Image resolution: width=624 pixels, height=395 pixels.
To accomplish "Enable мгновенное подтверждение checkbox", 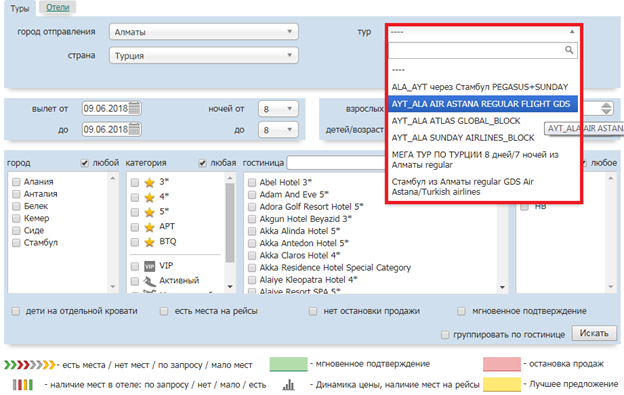I will [461, 311].
